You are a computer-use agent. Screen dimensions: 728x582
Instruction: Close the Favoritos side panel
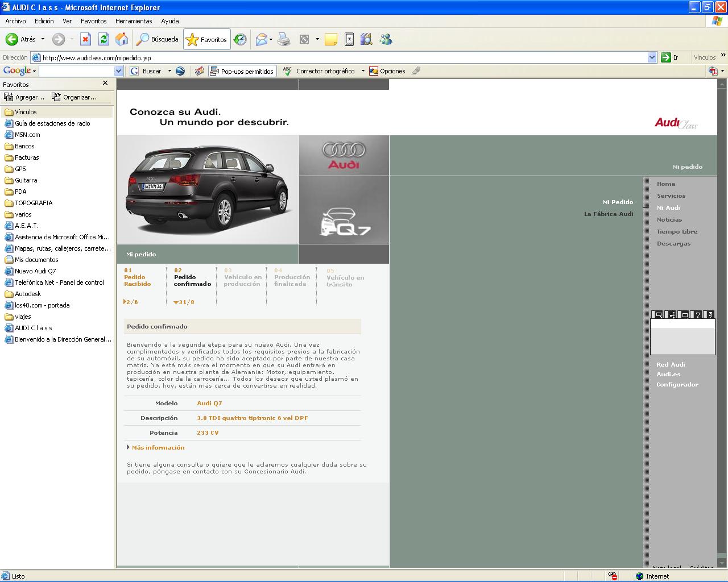[105, 83]
